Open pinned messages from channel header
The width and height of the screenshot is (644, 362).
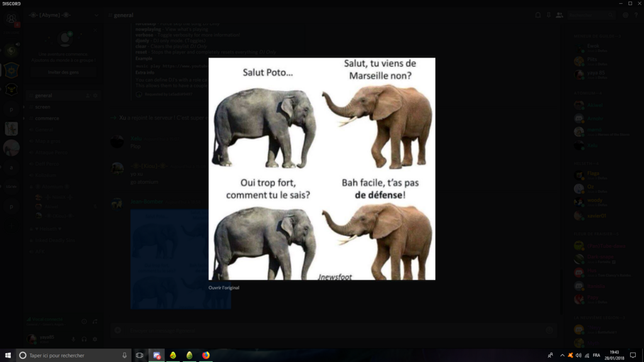tap(548, 15)
